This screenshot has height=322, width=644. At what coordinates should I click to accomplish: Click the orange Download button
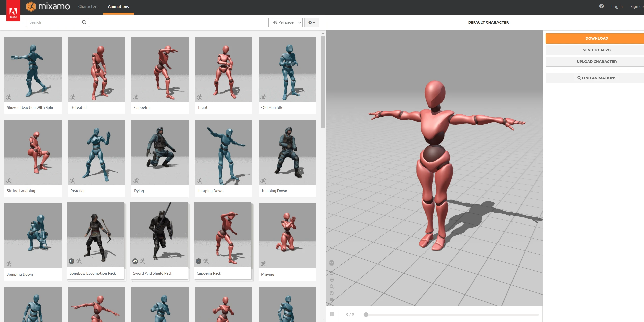coord(595,38)
